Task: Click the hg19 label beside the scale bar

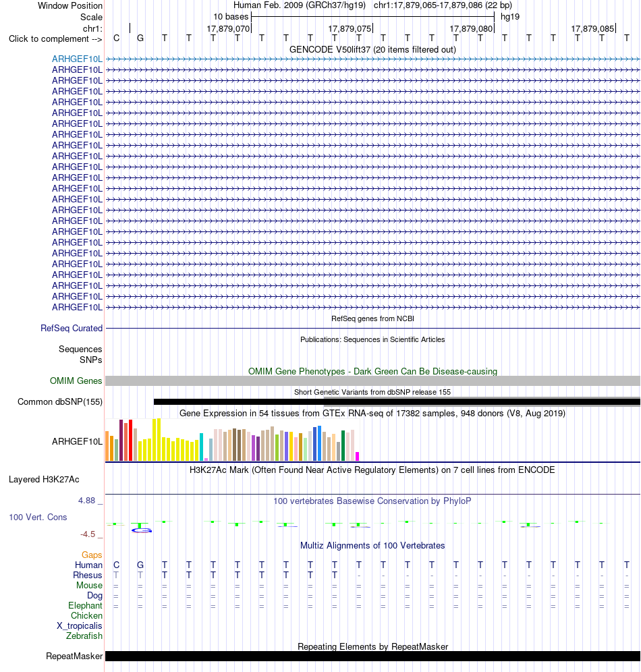Action: 510,17
